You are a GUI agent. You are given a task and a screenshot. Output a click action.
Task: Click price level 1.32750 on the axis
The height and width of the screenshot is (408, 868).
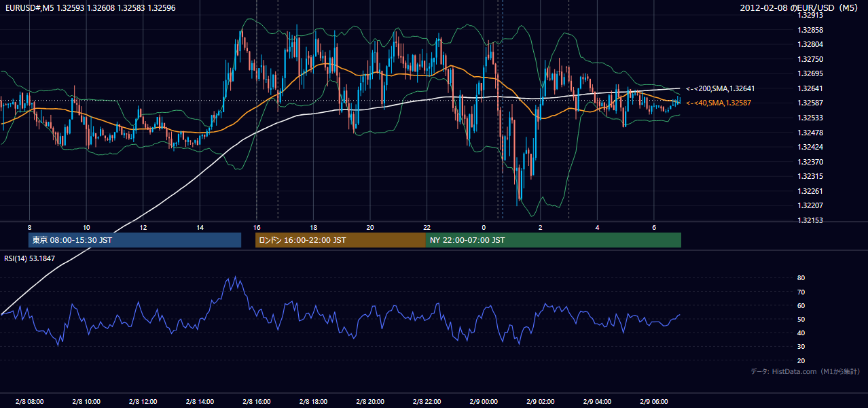pos(810,59)
